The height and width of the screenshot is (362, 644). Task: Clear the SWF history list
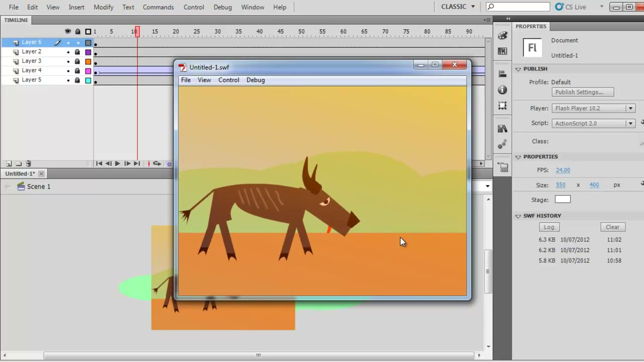[x=612, y=227]
